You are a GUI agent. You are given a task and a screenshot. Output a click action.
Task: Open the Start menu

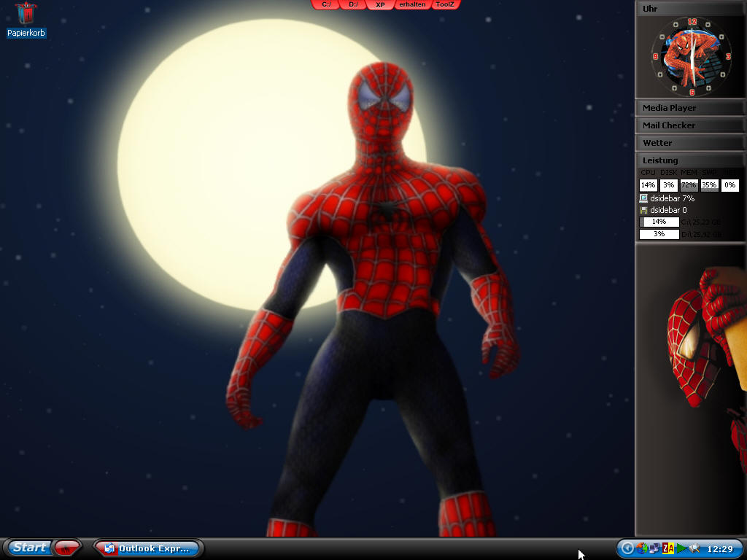(29, 548)
